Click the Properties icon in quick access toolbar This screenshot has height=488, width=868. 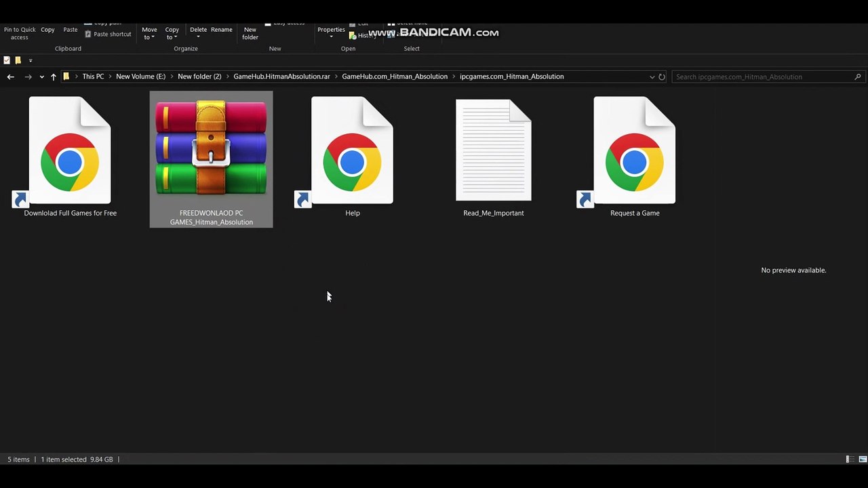[7, 60]
